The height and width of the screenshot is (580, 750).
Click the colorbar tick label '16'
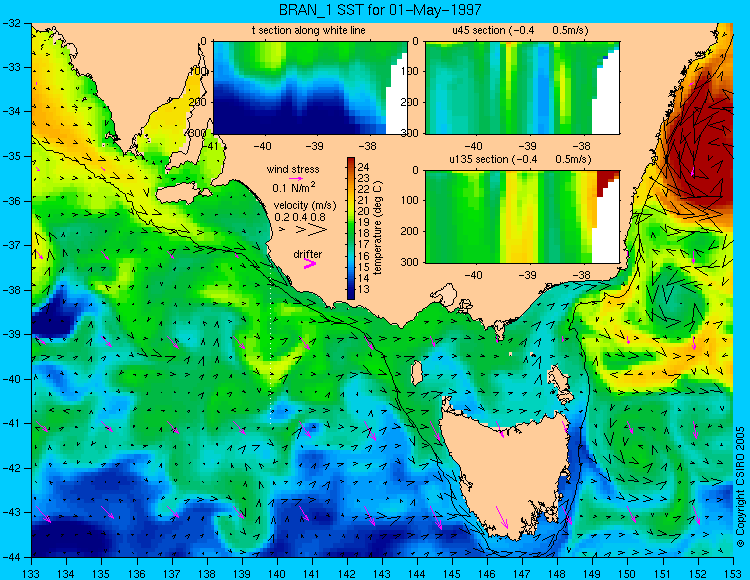(364, 256)
